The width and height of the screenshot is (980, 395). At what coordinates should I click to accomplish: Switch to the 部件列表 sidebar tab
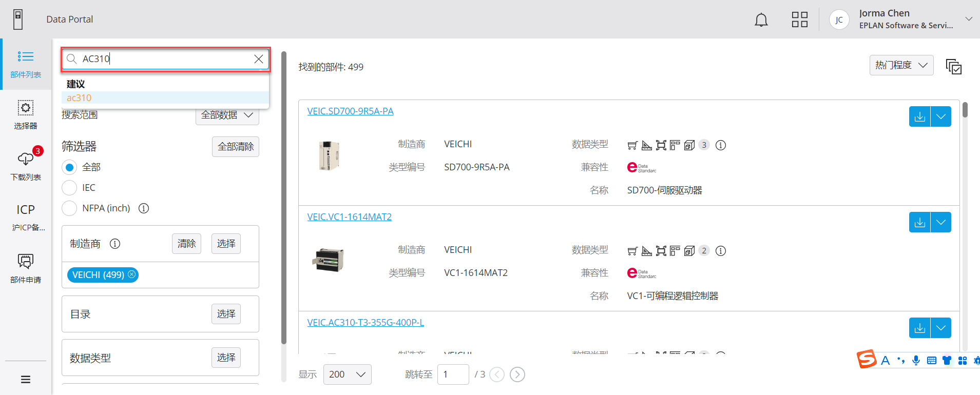coord(26,64)
